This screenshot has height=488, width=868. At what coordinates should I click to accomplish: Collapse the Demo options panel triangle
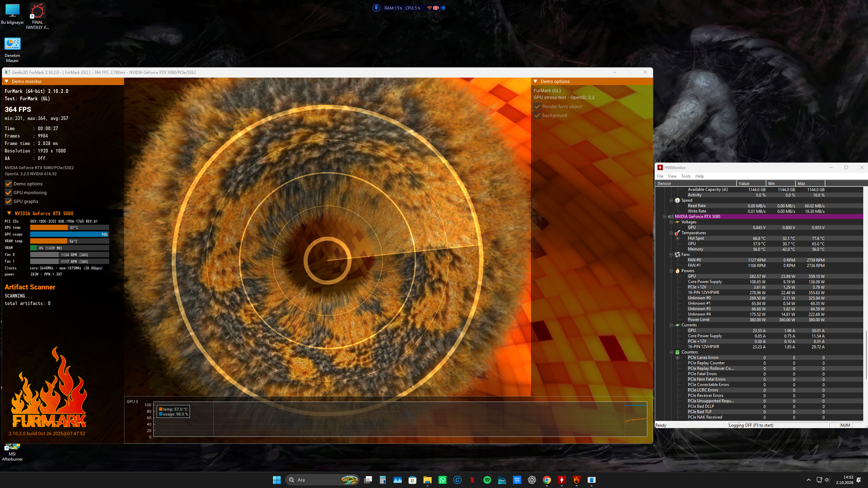pos(535,81)
